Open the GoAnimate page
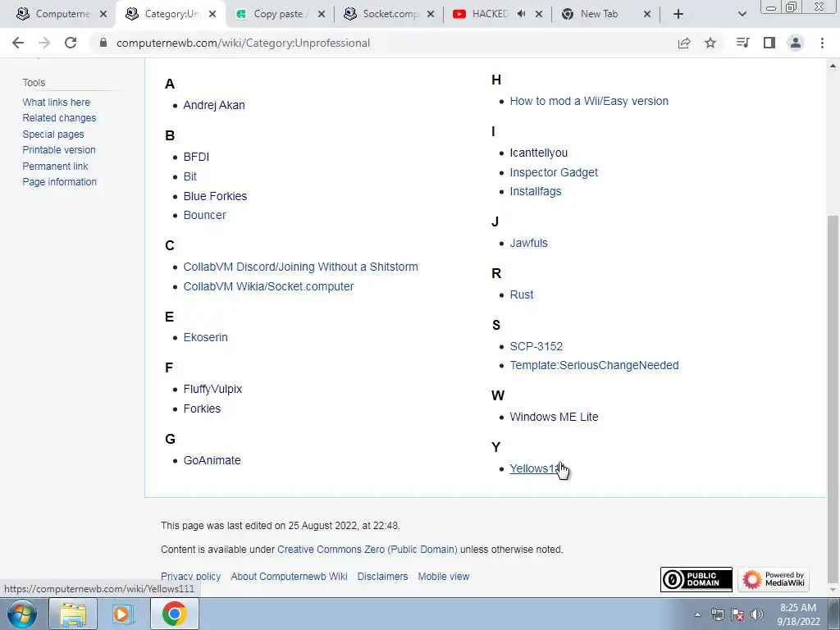This screenshot has height=630, width=840. (x=212, y=460)
